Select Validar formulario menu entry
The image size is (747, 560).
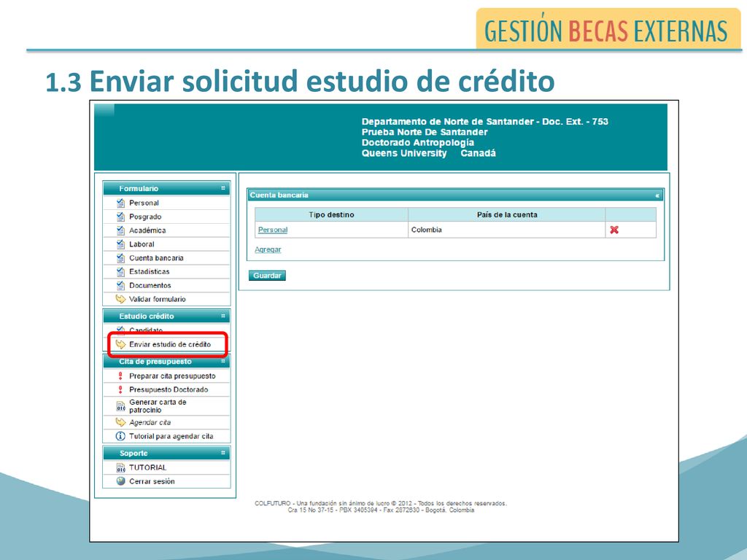coord(158,299)
